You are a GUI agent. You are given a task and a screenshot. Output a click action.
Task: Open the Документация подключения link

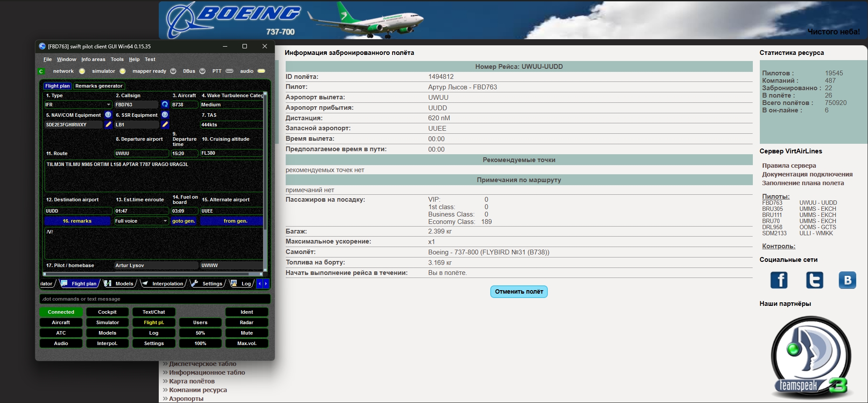(x=807, y=174)
